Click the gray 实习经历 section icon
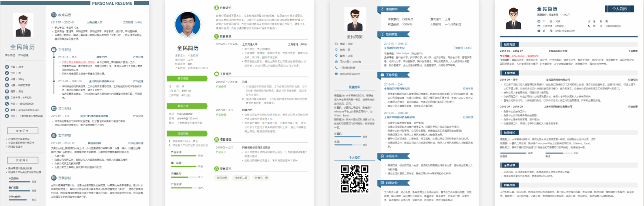Screen dimensions: 644x206 click(x=53, y=136)
